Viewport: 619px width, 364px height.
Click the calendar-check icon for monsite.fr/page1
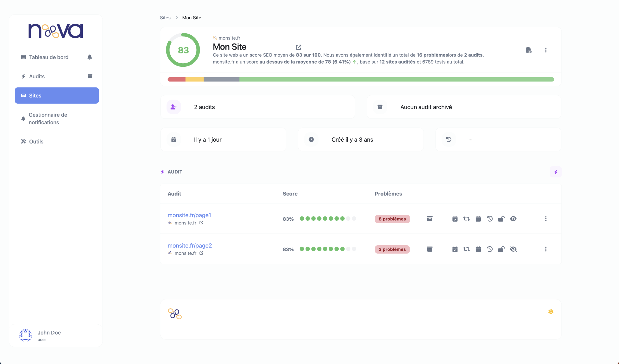[x=455, y=218]
